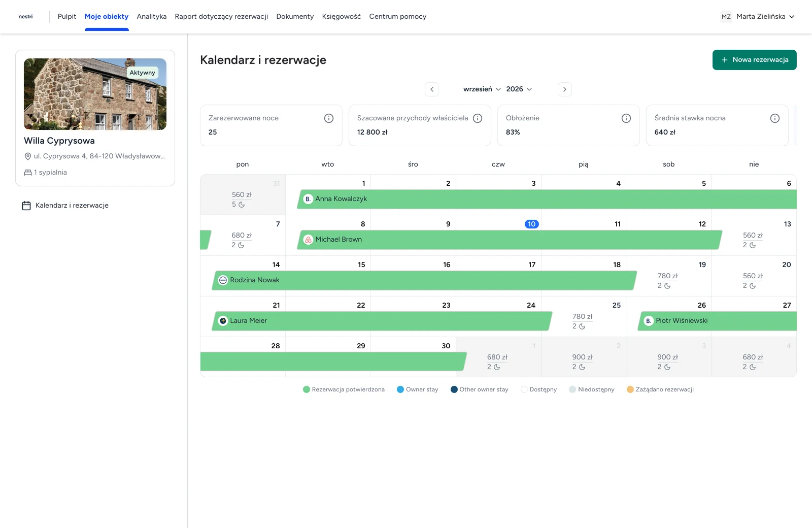The image size is (812, 528).
Task: Click the icon beside Rodzina Nowak reservation
Action: pyautogui.click(x=223, y=280)
